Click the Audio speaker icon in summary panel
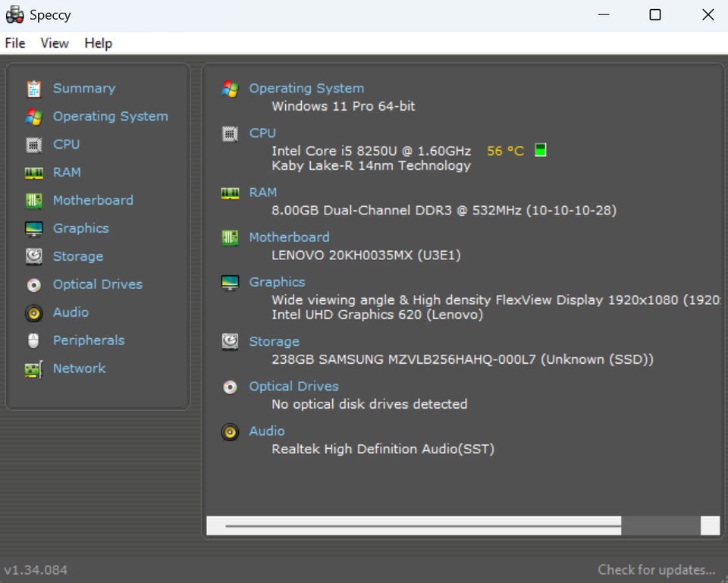Image resolution: width=728 pixels, height=583 pixels. tap(230, 431)
